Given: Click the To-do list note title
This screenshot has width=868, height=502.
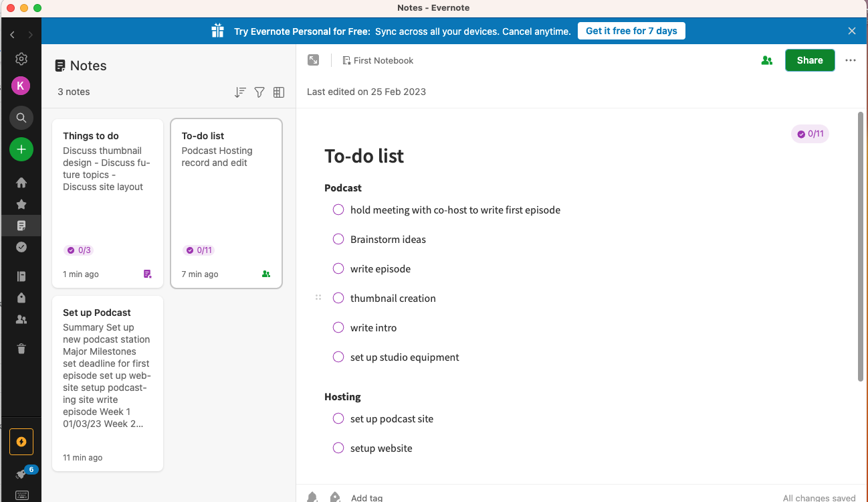Looking at the screenshot, I should (x=364, y=156).
